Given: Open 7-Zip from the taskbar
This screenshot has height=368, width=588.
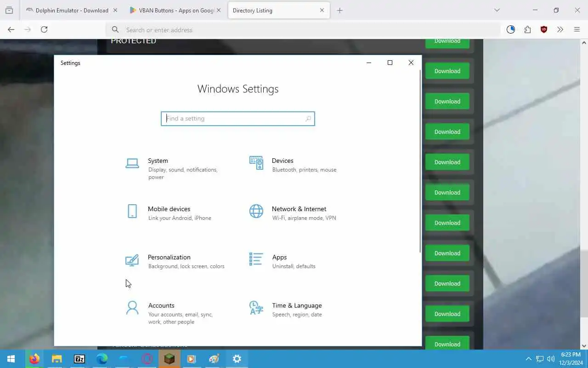Looking at the screenshot, I should tap(79, 359).
